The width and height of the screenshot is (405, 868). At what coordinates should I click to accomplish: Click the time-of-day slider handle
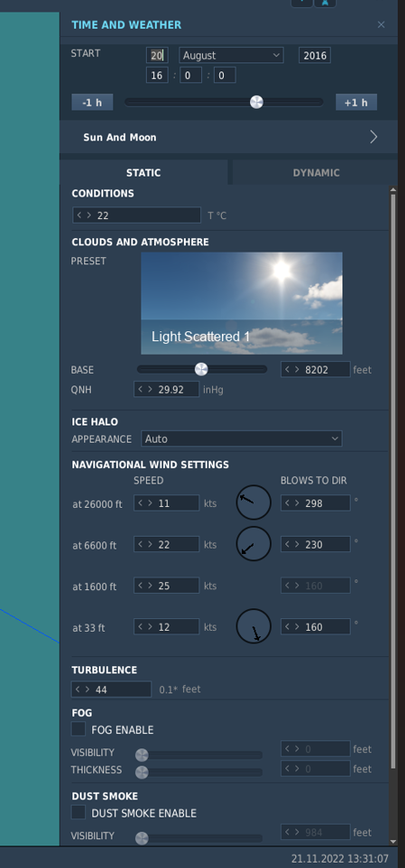point(256,102)
